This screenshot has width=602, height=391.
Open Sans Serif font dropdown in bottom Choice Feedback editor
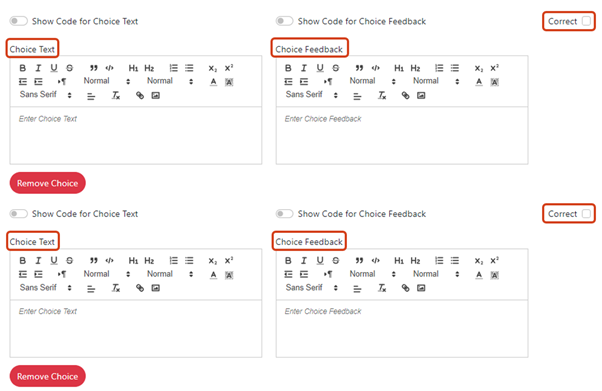312,288
